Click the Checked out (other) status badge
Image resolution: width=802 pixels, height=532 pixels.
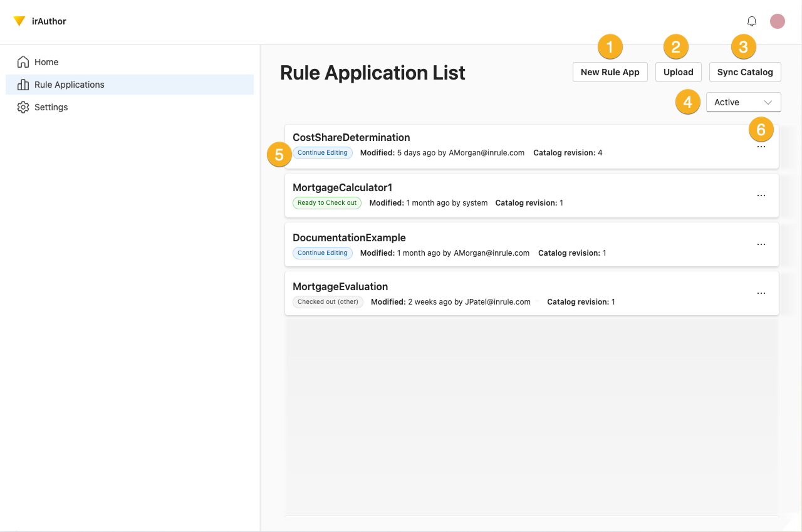tap(328, 301)
